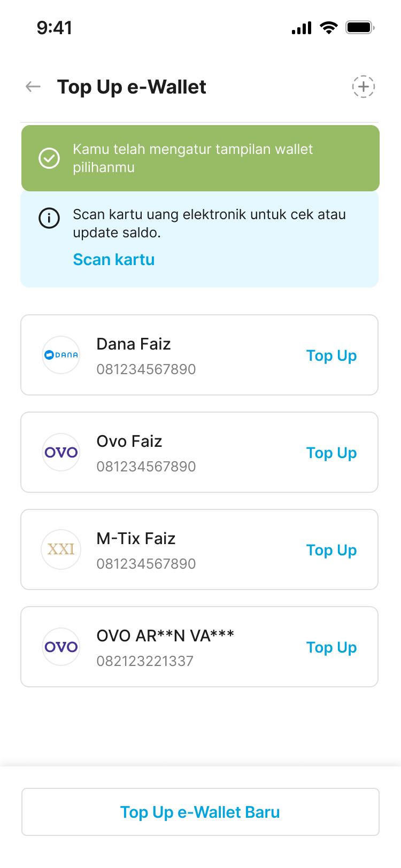Tap the Top Up e-Wallet Baru button
Screen dimensions: 401x868
pos(200,812)
